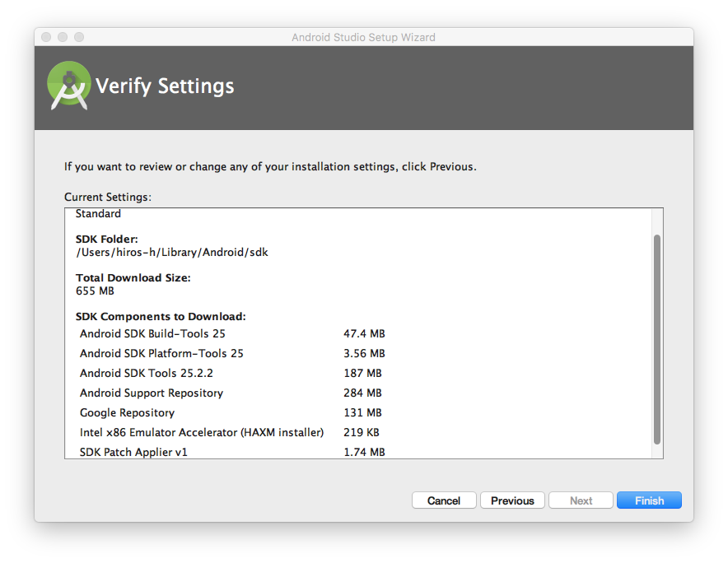Select Android SDK Platform-Tools 25 row
This screenshot has width=728, height=563.
[x=232, y=353]
